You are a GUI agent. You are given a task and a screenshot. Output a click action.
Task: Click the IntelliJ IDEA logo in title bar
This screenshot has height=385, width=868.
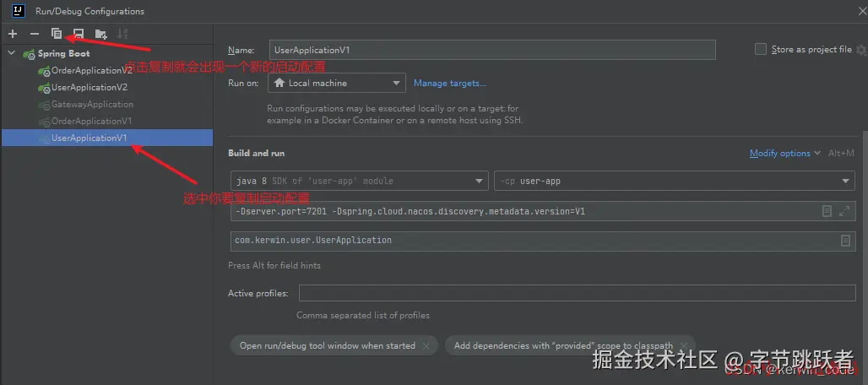(17, 10)
